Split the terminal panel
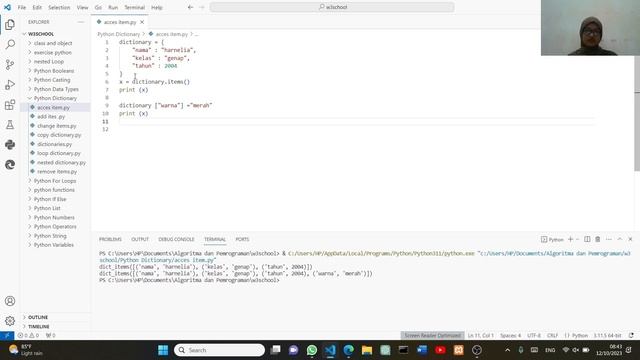Viewport: 640px width, 360px height. 587,239
